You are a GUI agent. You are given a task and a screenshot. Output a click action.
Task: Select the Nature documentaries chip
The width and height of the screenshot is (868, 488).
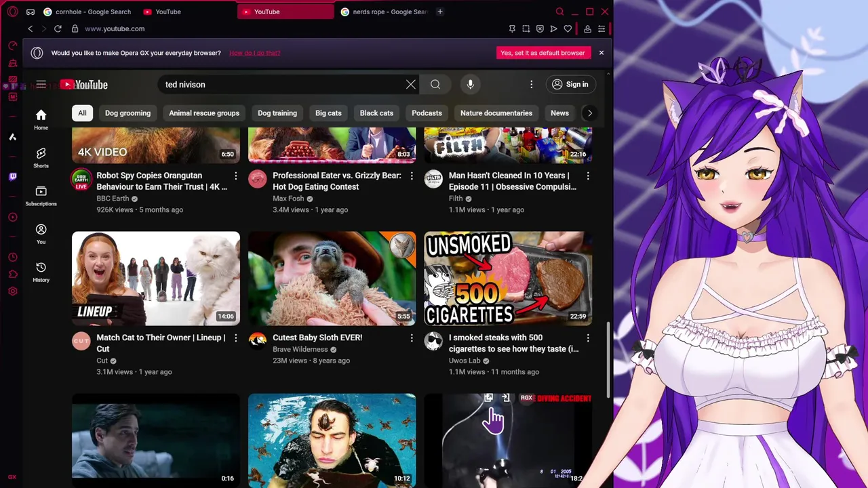click(496, 113)
